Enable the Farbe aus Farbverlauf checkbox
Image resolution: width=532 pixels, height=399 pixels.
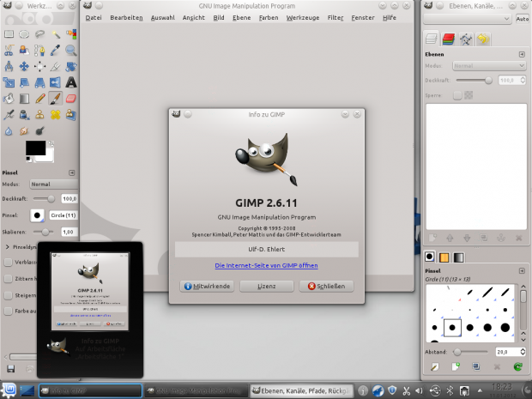[8, 311]
